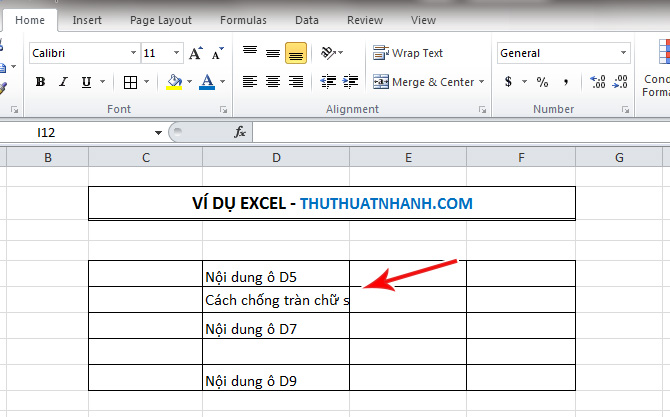Select cell 'Cách chống tràn chữ'
Screen dimensions: 670x417
pyautogui.click(x=276, y=300)
